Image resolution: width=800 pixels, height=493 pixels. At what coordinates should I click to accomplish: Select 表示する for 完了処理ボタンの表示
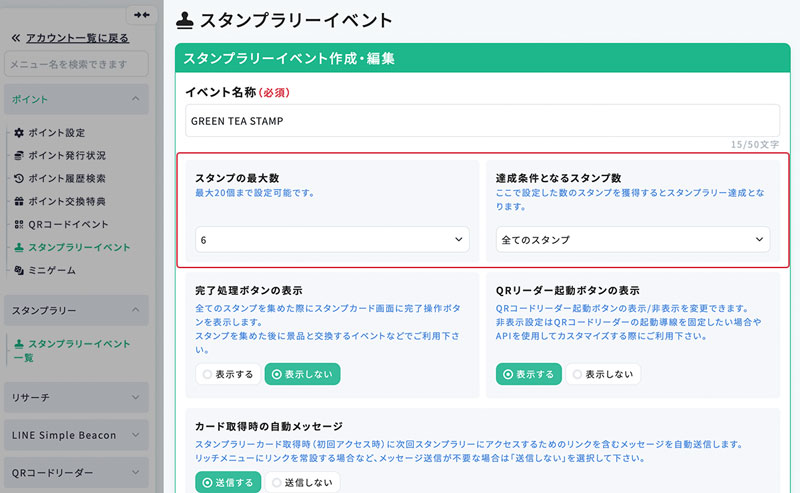[227, 374]
